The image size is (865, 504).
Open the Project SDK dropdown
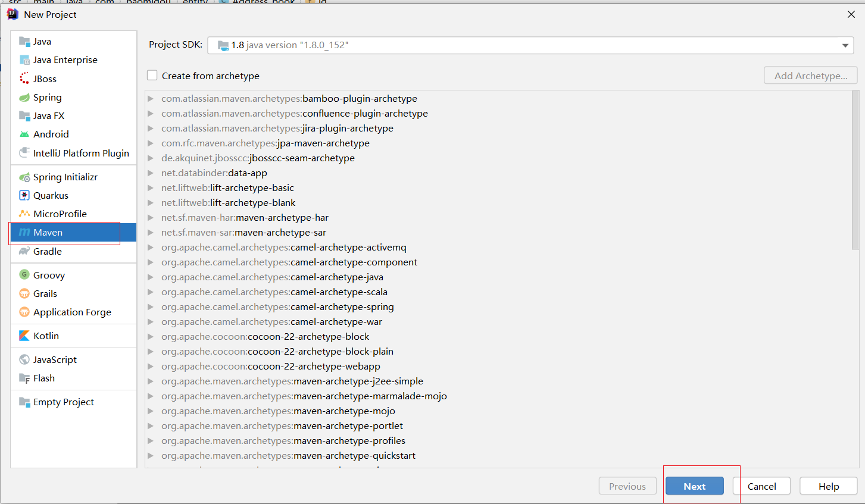[845, 45]
